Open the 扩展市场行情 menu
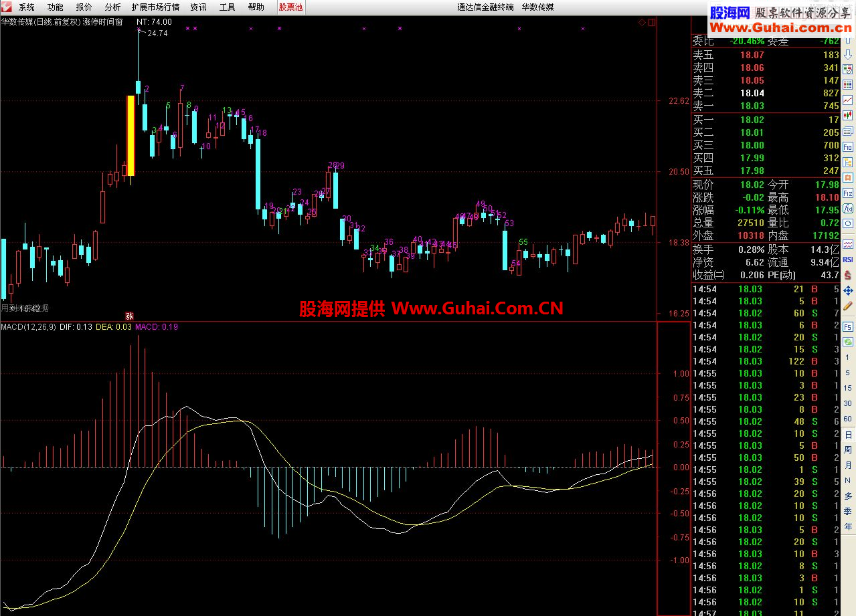Screen dimensions: 856x616 (156, 7)
